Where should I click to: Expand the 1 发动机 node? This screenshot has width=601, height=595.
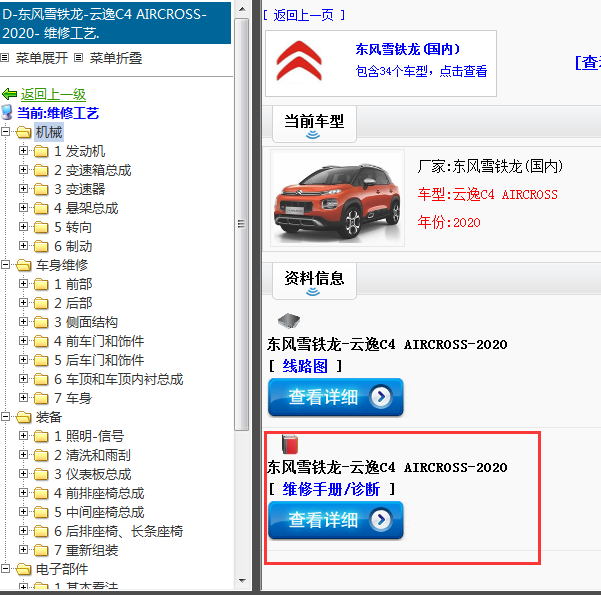pyautogui.click(x=23, y=151)
